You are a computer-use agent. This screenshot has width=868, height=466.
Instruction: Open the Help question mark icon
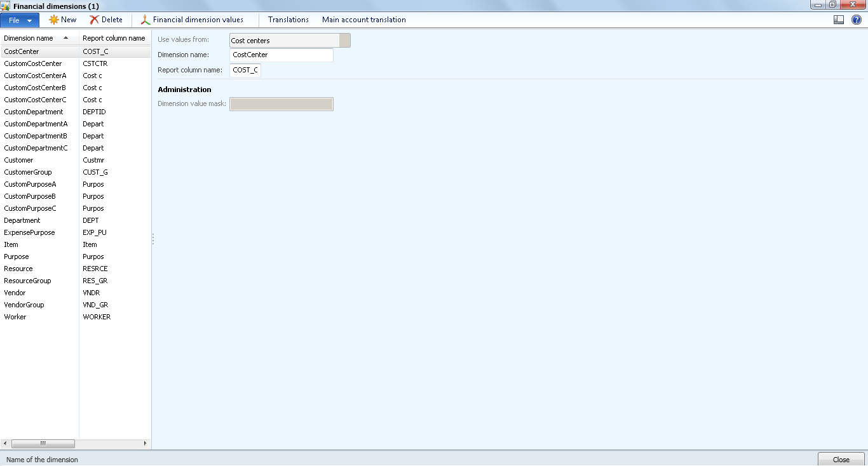point(857,20)
